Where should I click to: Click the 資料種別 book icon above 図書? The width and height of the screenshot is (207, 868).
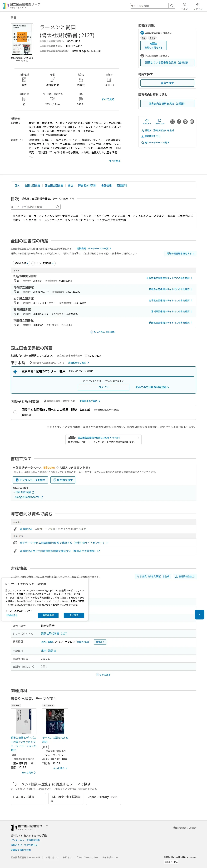24,80
